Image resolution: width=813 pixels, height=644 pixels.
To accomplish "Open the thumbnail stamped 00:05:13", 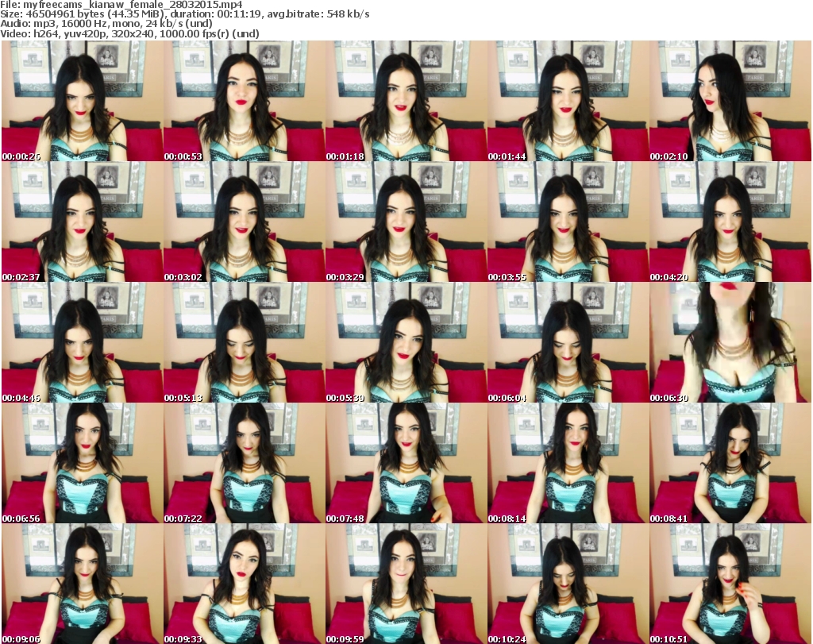I will coord(245,342).
